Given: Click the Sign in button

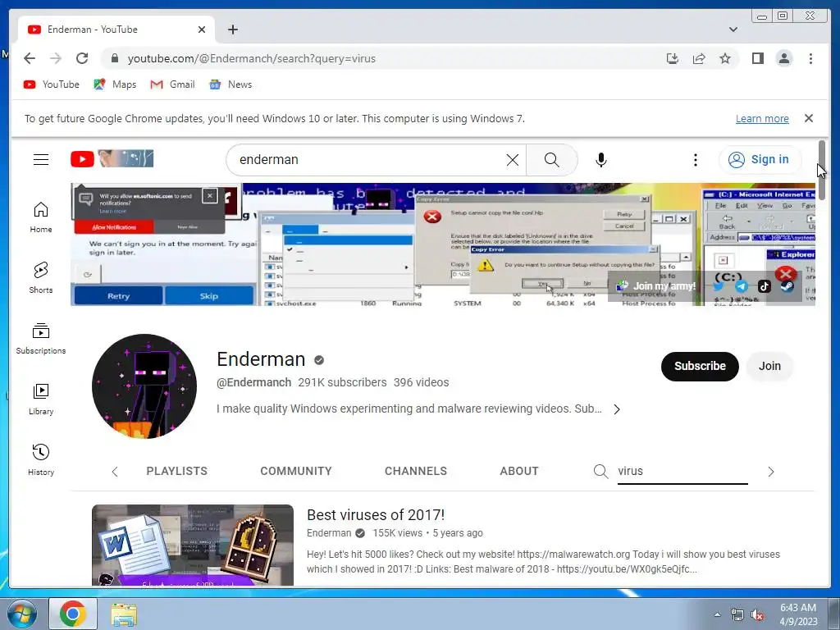Looking at the screenshot, I should pos(760,160).
